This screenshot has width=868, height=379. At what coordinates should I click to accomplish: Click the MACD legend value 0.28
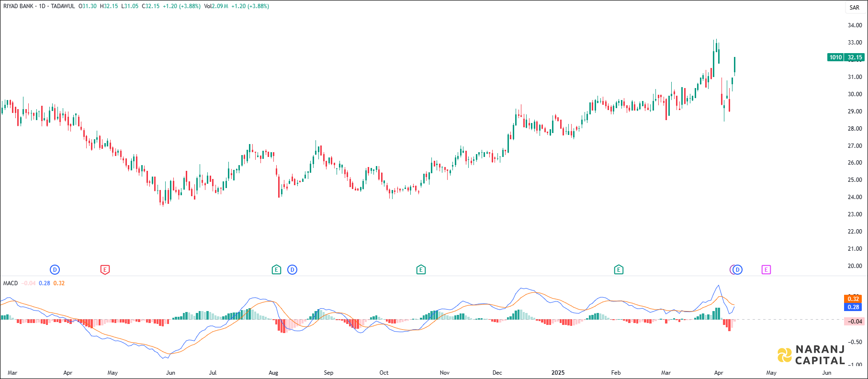45,283
